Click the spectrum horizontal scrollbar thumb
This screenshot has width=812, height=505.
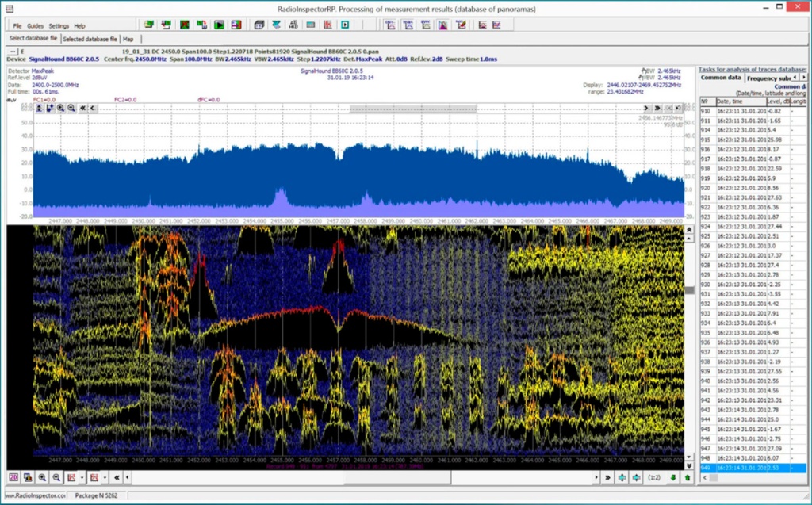click(412, 108)
